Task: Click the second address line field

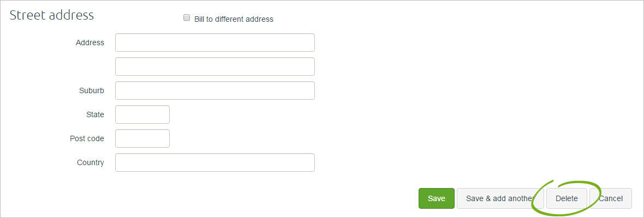Action: [x=214, y=66]
